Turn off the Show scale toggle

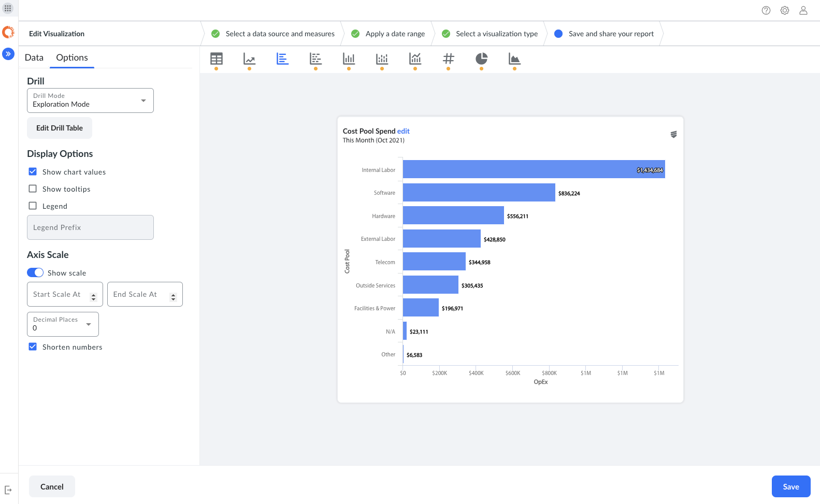click(x=35, y=273)
